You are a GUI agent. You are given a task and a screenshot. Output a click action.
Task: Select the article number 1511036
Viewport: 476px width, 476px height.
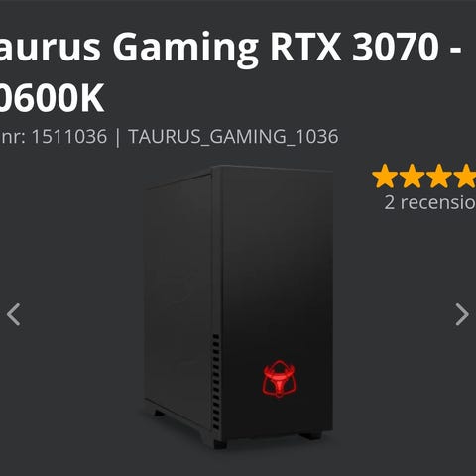pyautogui.click(x=69, y=136)
